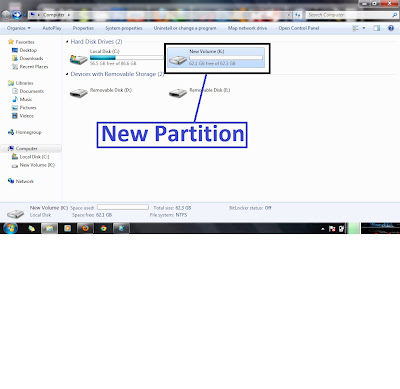The width and height of the screenshot is (400, 389).
Task: Click the Action Center flag tray icon
Action: (332, 229)
